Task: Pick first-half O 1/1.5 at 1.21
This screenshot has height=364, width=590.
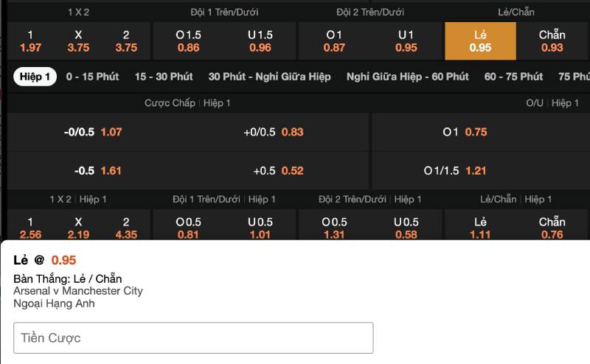Action: pyautogui.click(x=455, y=170)
